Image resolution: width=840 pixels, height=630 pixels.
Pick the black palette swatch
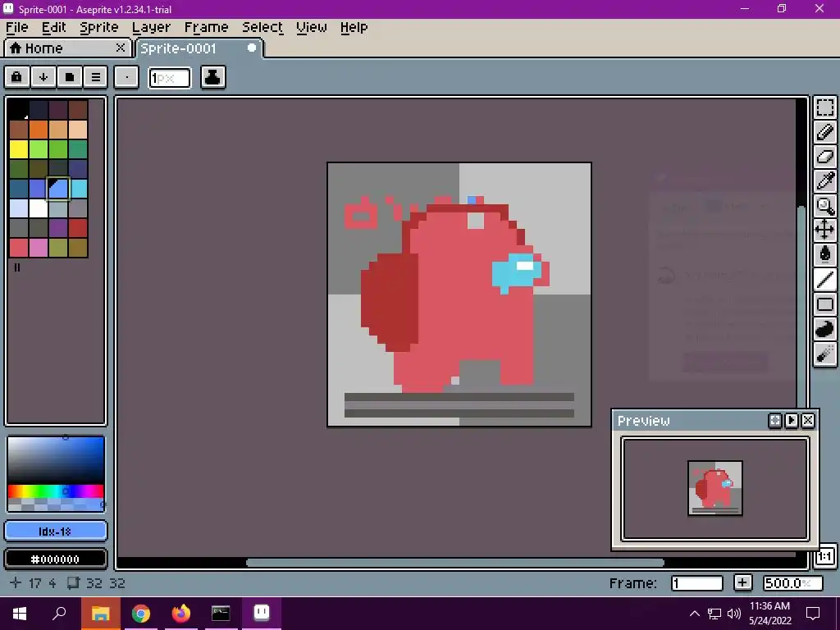pyautogui.click(x=19, y=110)
